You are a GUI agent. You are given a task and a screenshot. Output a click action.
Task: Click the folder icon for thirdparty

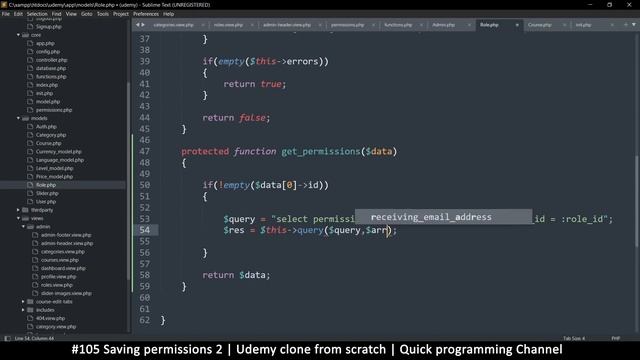click(x=25, y=210)
